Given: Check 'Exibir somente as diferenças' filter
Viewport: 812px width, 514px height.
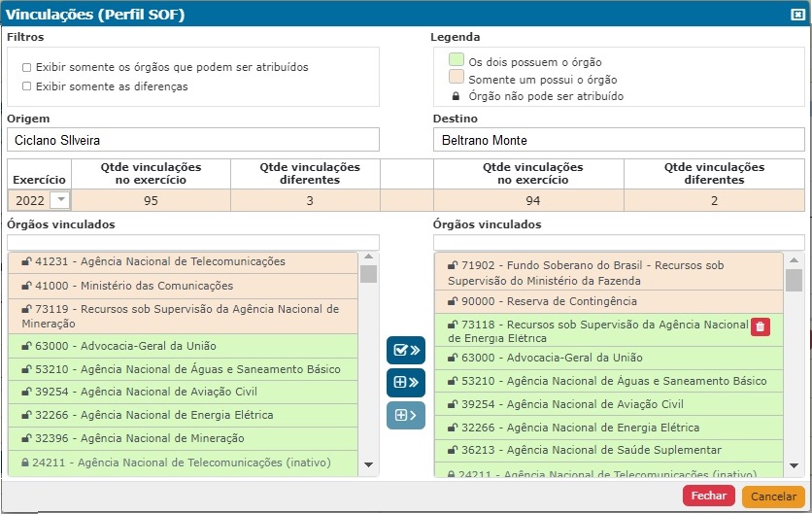Looking at the screenshot, I should [x=27, y=86].
